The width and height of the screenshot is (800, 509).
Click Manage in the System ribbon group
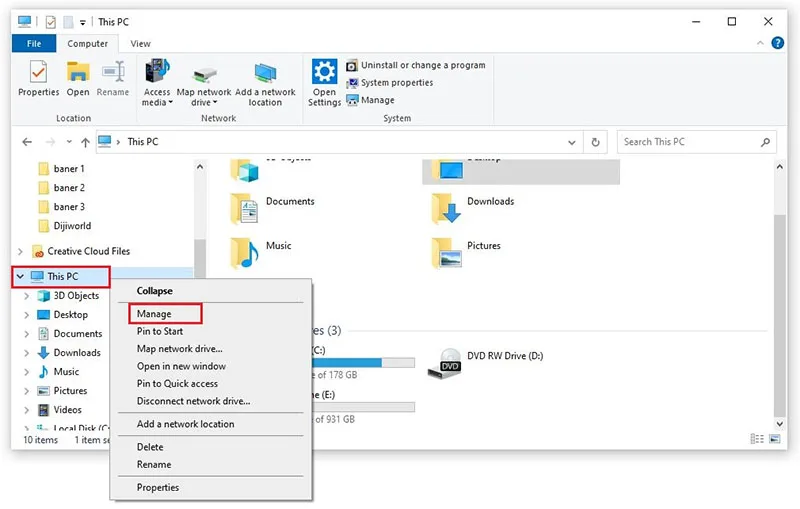[x=370, y=100]
